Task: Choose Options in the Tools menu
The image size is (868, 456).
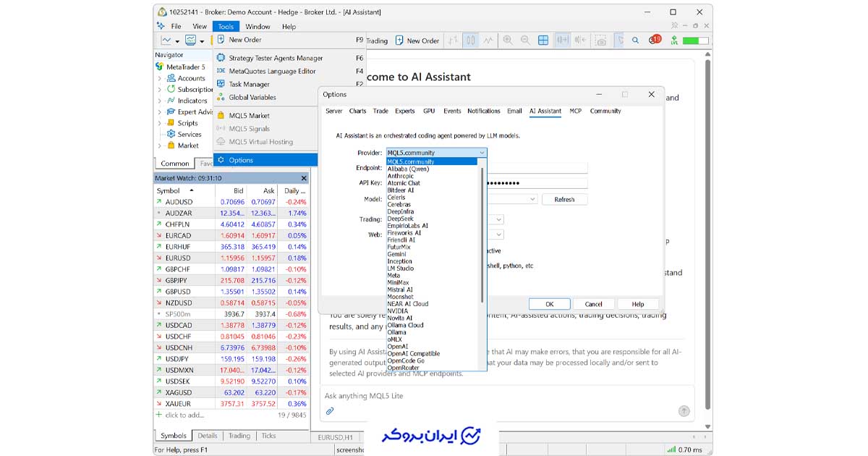Action: (x=266, y=160)
